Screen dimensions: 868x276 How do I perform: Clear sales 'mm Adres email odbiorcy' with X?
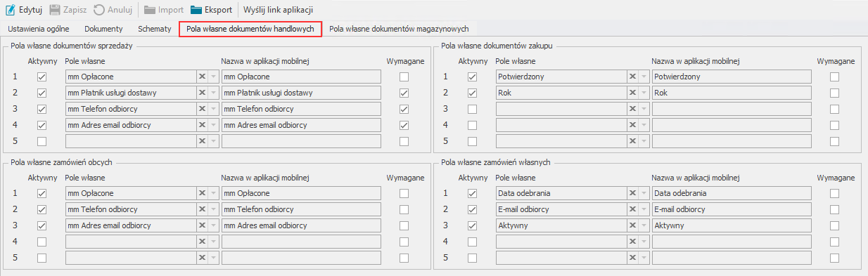(202, 125)
